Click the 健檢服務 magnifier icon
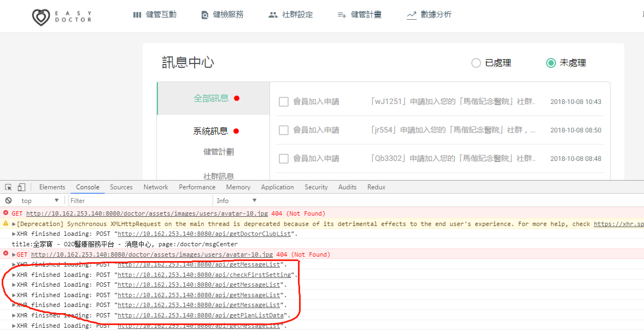The width and height of the screenshot is (644, 330). [205, 15]
